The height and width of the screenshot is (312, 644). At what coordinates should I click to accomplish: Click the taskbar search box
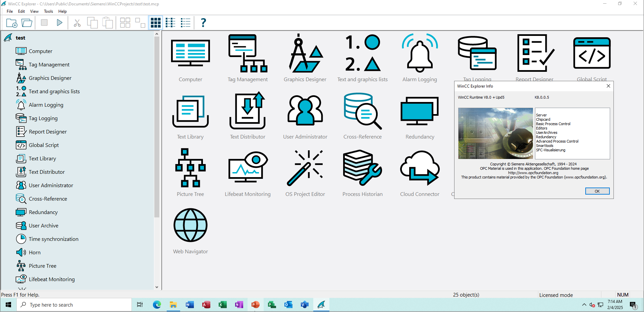[74, 305]
